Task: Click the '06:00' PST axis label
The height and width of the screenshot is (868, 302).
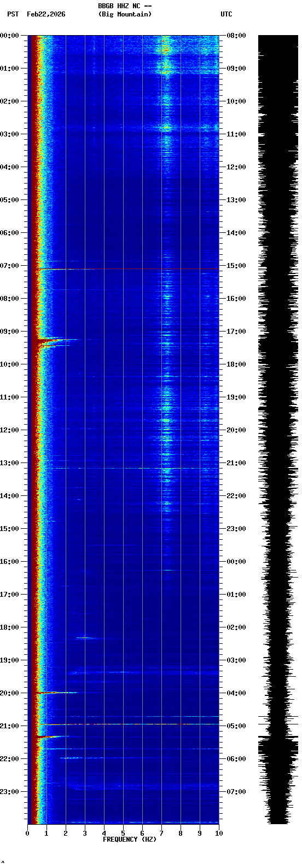Action: click(x=9, y=233)
